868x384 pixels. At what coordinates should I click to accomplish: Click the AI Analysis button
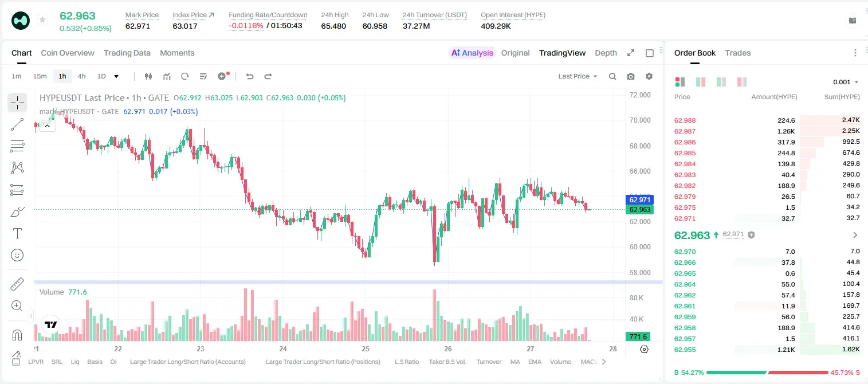click(472, 53)
